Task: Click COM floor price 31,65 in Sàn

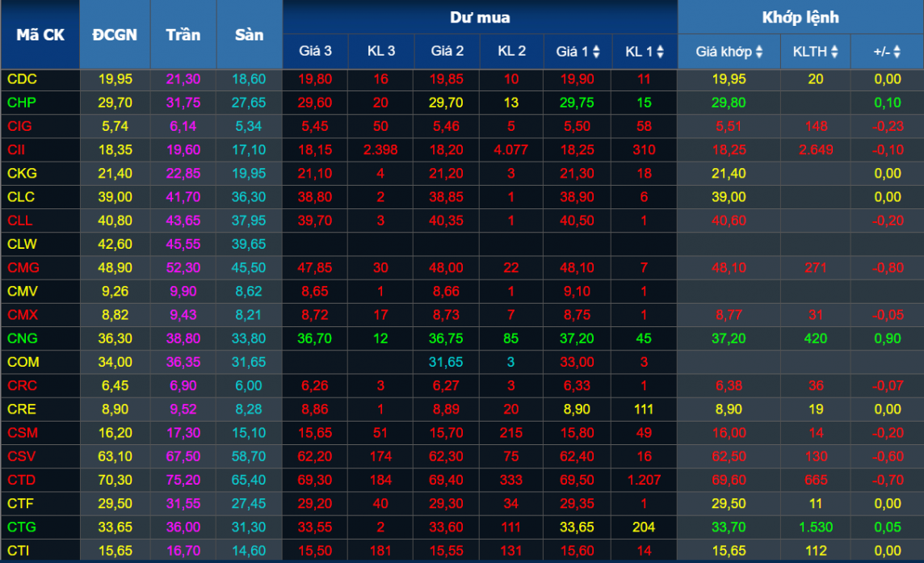Action: point(249,362)
